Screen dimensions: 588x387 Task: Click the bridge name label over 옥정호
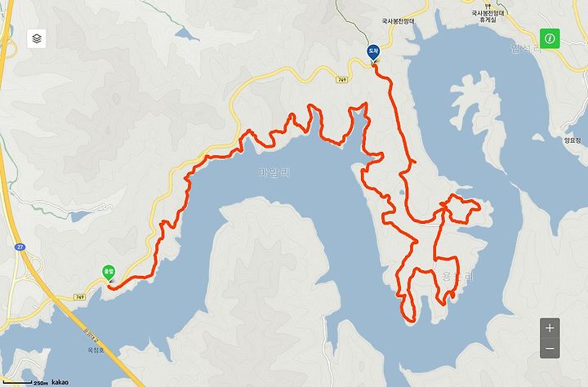[91, 336]
